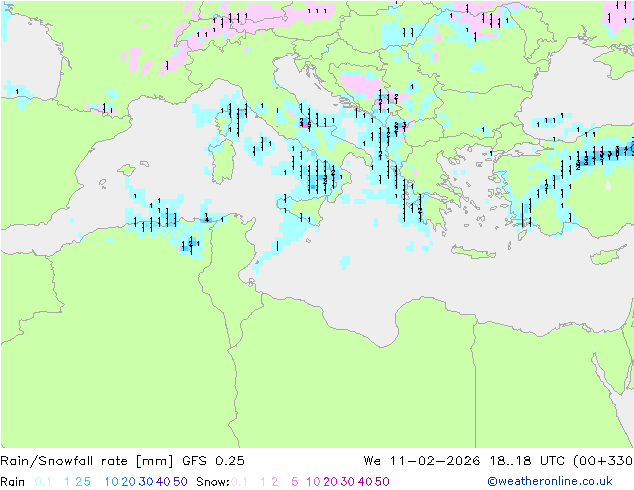Viewport: 634px width, 490px height.
Task: Pick the snow legend value 20
Action: 330,482
